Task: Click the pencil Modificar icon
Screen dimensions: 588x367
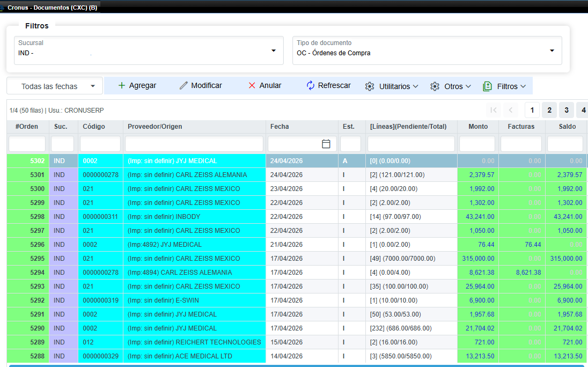Action: [183, 85]
